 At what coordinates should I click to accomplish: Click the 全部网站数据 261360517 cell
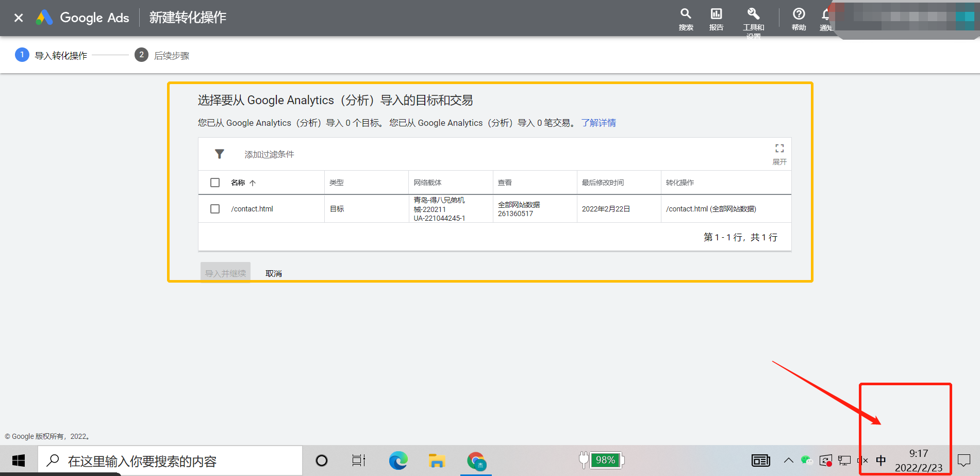click(519, 209)
